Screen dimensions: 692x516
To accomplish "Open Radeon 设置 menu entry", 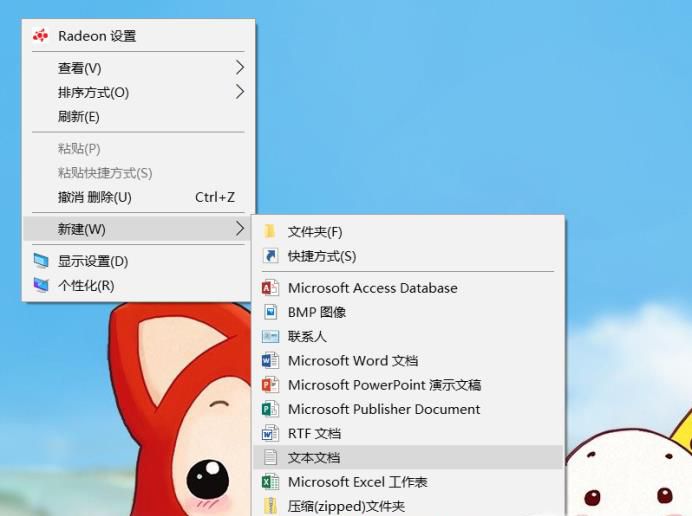I will [138, 36].
